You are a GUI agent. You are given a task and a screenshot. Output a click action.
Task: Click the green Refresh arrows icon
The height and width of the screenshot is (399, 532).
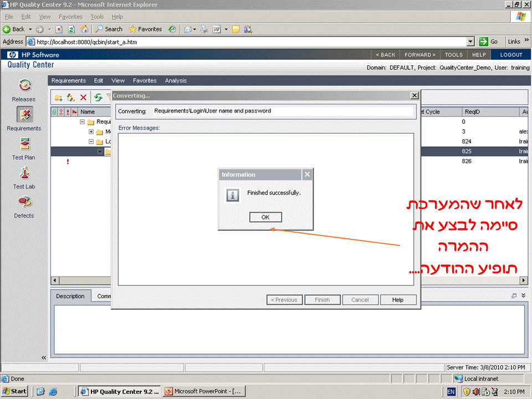point(99,98)
